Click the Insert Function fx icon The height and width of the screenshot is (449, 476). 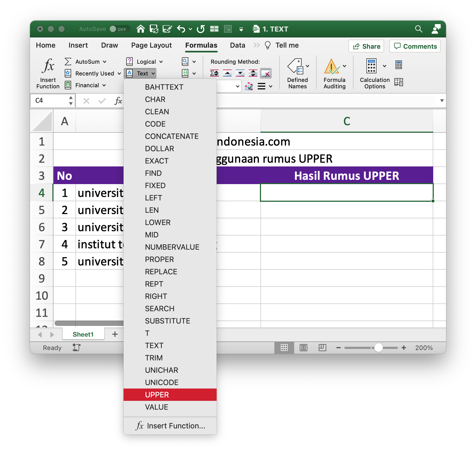pos(48,66)
